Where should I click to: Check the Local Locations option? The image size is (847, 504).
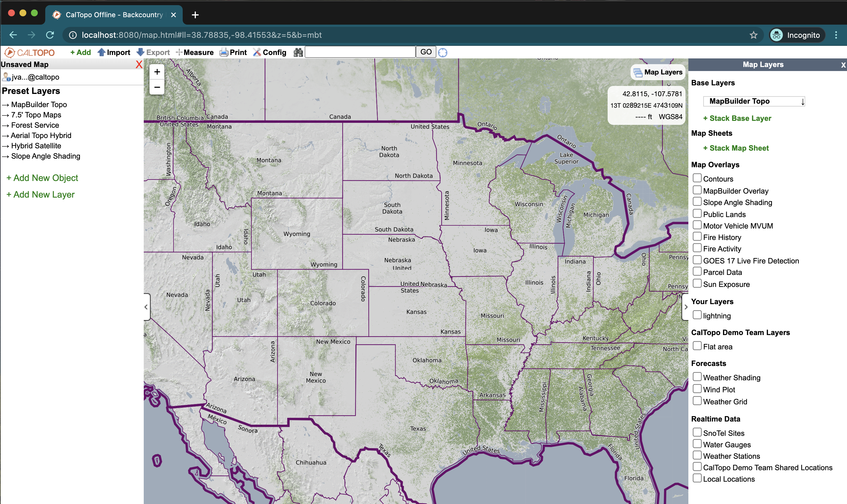tap(697, 478)
